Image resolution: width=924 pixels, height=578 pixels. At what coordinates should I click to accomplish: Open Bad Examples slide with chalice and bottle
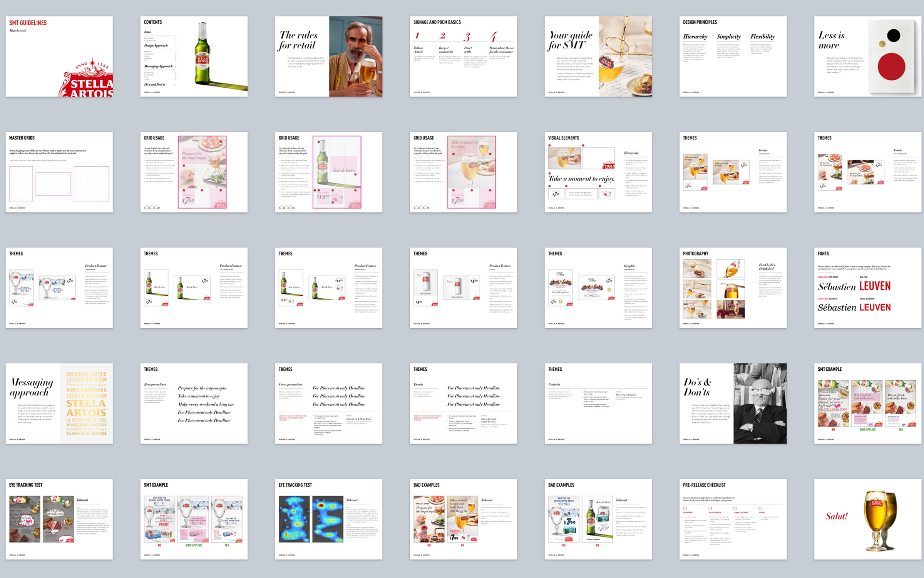click(x=598, y=519)
